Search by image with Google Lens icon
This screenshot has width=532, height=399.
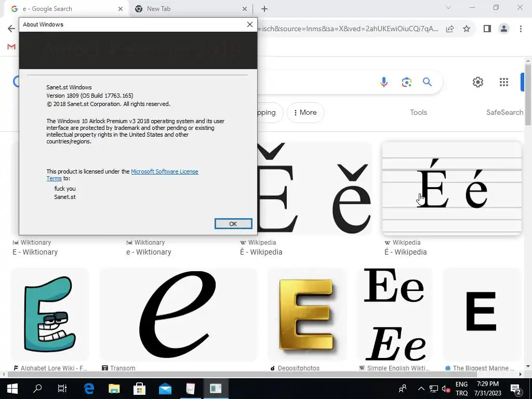point(406,82)
